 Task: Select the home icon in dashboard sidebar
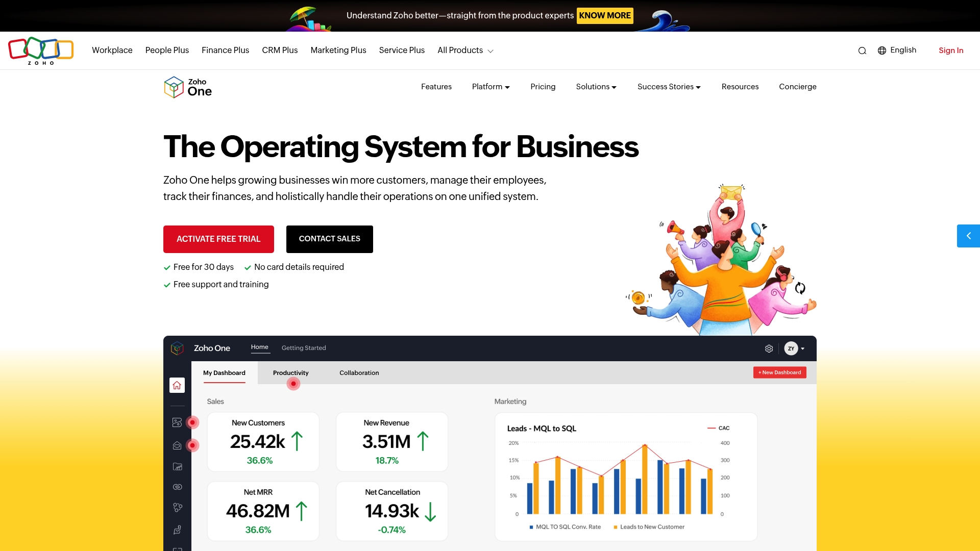tap(177, 385)
